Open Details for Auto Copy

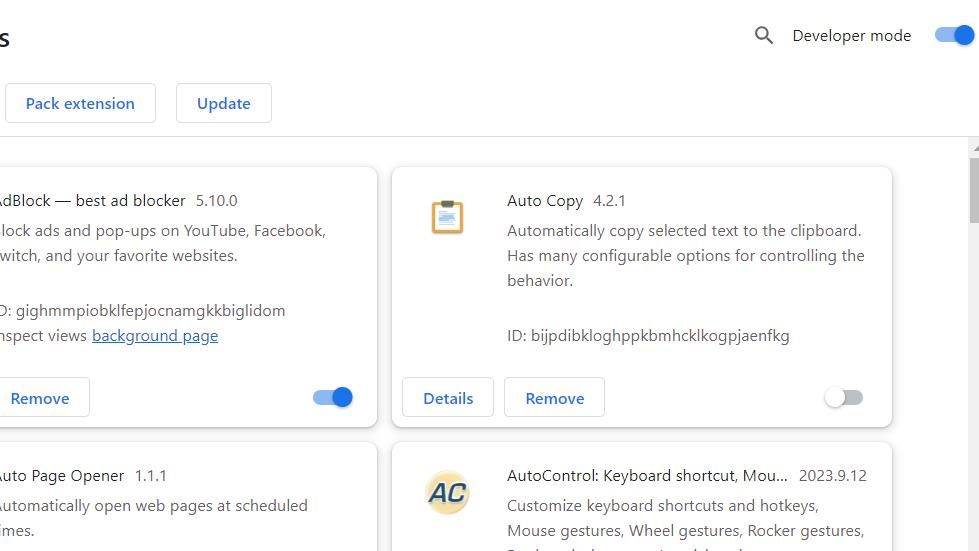click(448, 398)
